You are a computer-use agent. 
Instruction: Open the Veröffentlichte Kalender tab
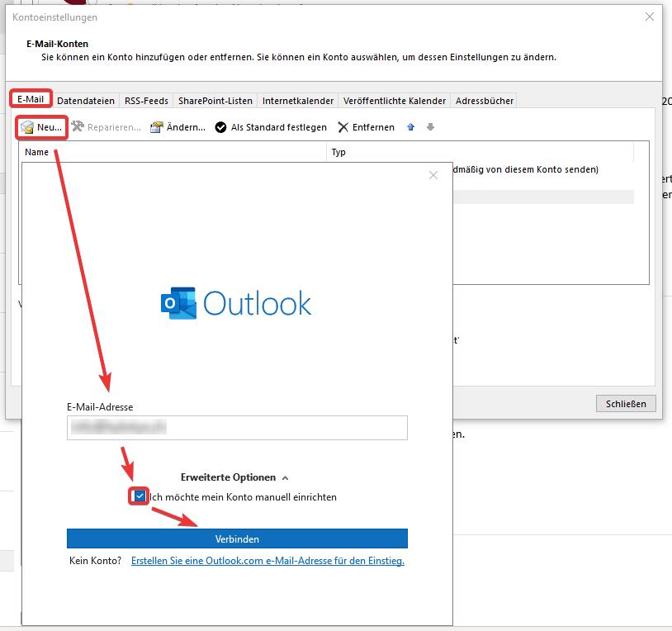395,101
